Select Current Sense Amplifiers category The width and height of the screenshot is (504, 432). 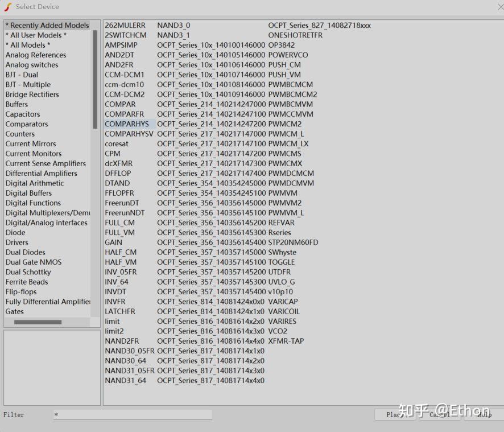(x=46, y=163)
